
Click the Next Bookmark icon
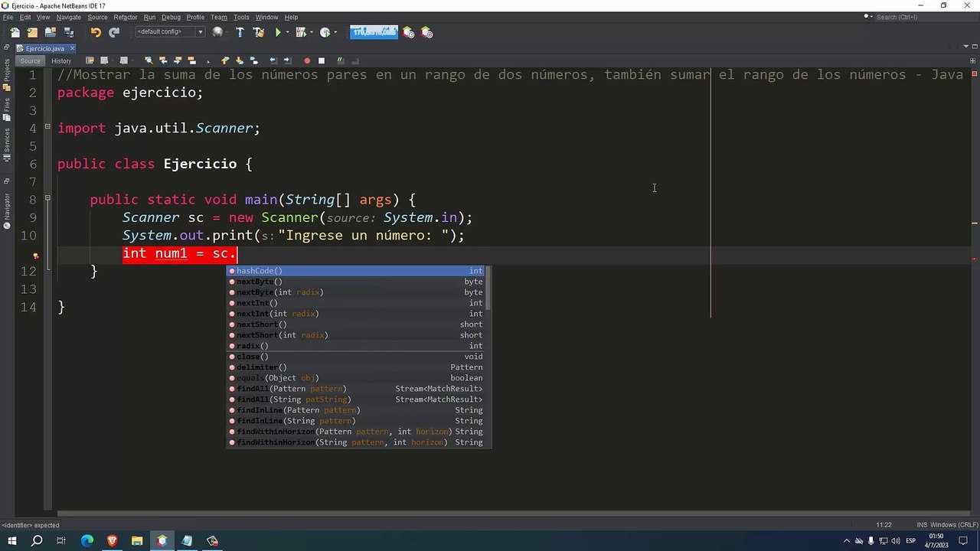(240, 60)
